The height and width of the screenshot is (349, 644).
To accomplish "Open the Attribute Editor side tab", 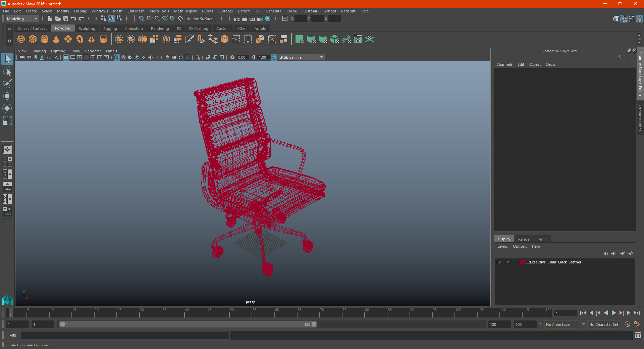I will [x=640, y=117].
